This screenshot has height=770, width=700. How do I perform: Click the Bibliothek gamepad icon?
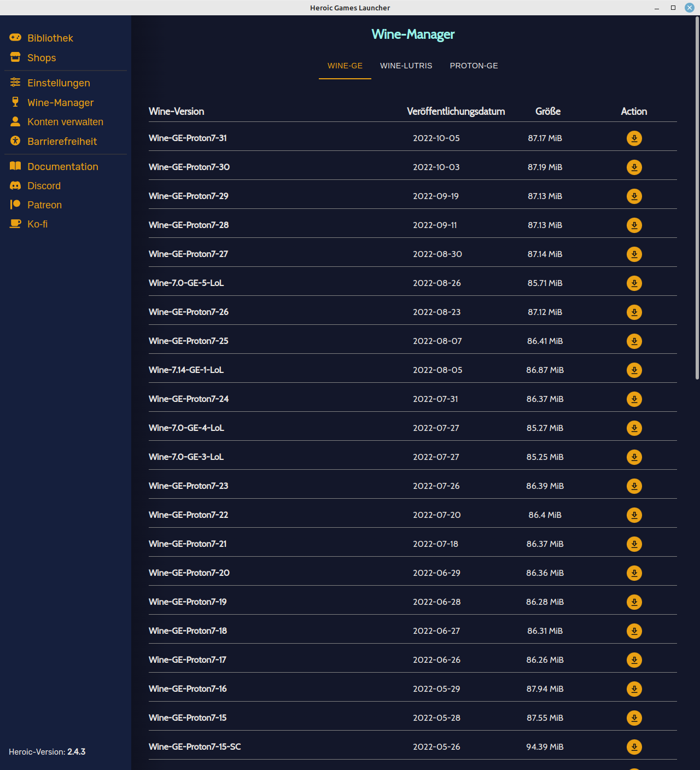point(15,37)
